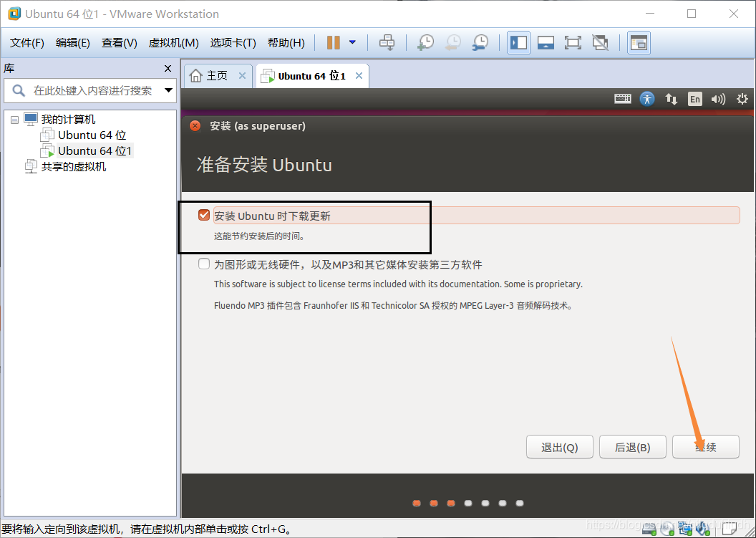Select the Ubuntu 64 位 virtual machine entry
Viewport: 756px width, 538px height.
click(92, 135)
